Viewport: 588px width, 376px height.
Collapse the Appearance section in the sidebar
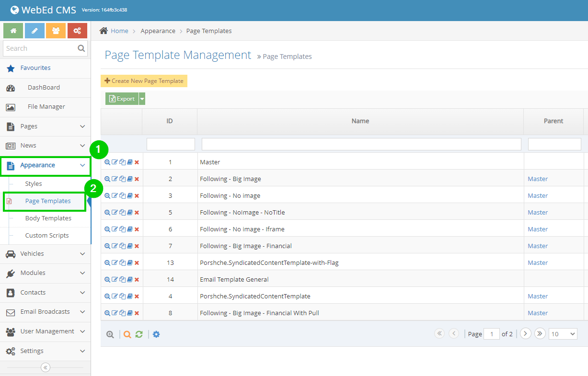point(46,165)
